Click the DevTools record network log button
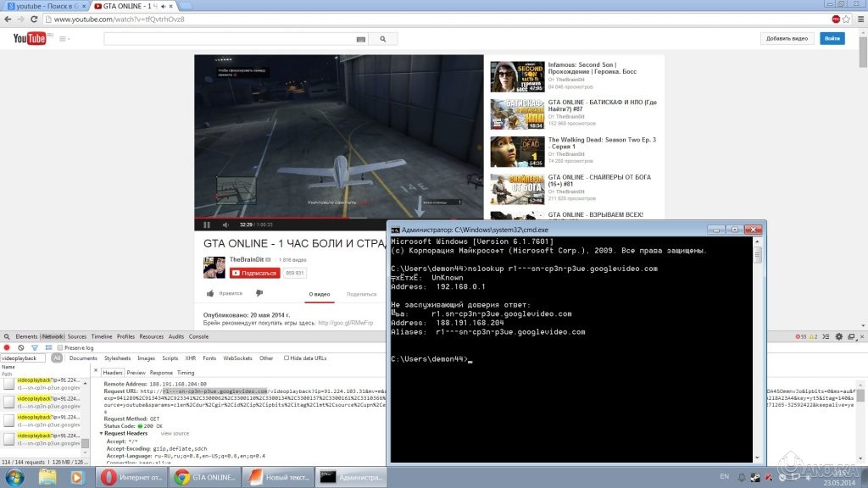This screenshot has height=488, width=868. click(x=8, y=347)
